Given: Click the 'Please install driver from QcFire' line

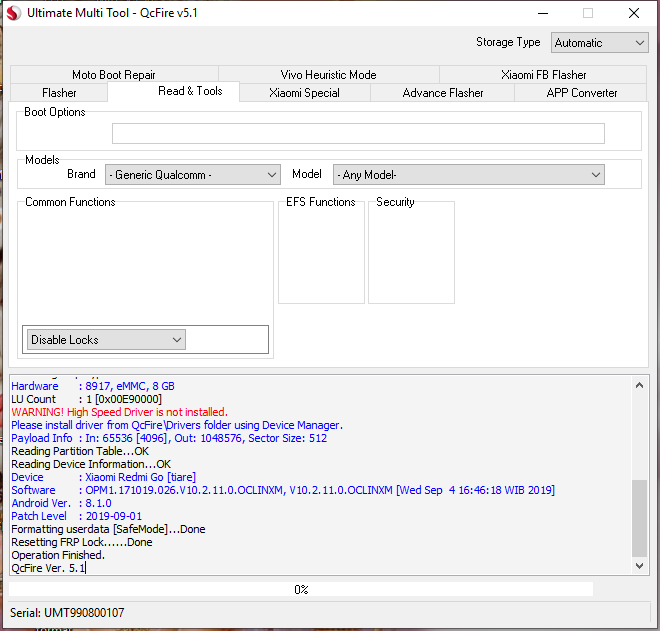Looking at the screenshot, I should coord(177,425).
